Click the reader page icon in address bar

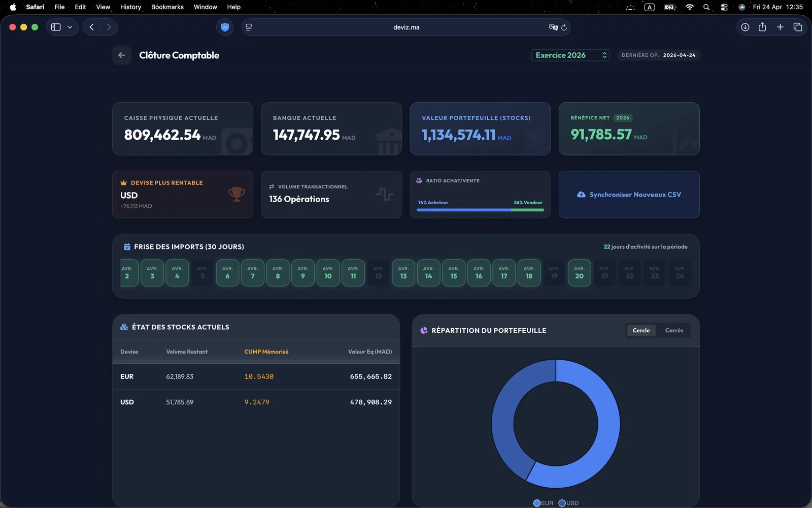[x=249, y=27]
